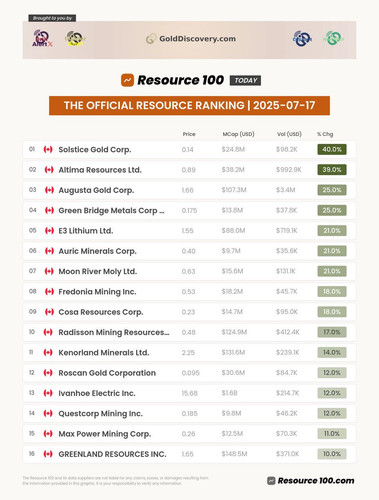
Task: Click the Canada flag beside Augusta Gold Corp.
Action: (x=49, y=190)
